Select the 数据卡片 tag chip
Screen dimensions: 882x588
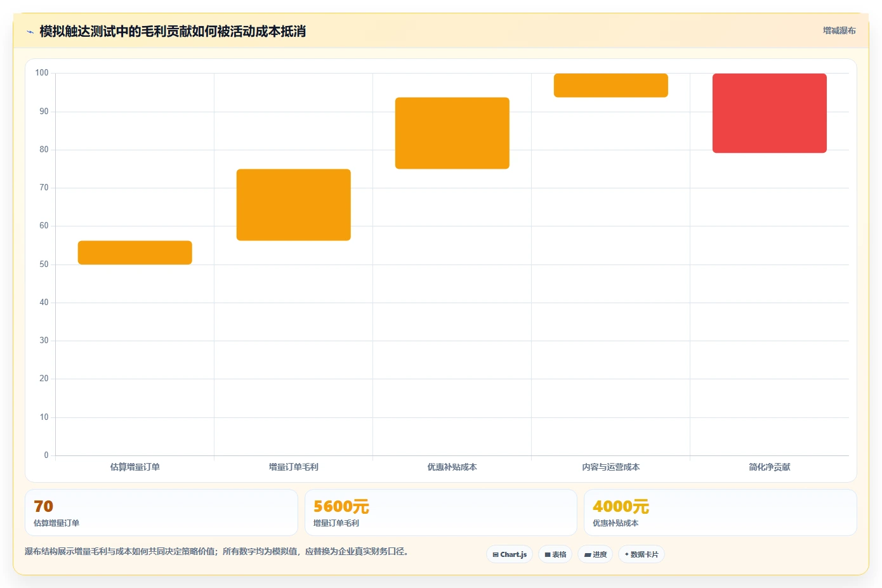click(642, 554)
